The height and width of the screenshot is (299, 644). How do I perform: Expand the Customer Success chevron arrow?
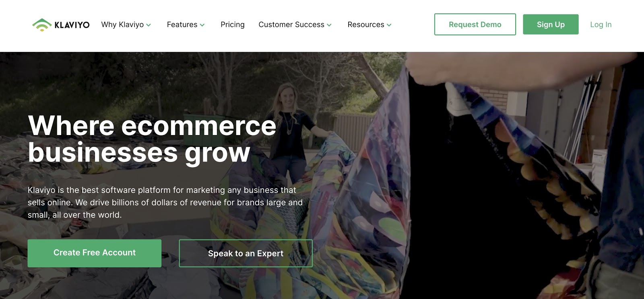click(329, 25)
